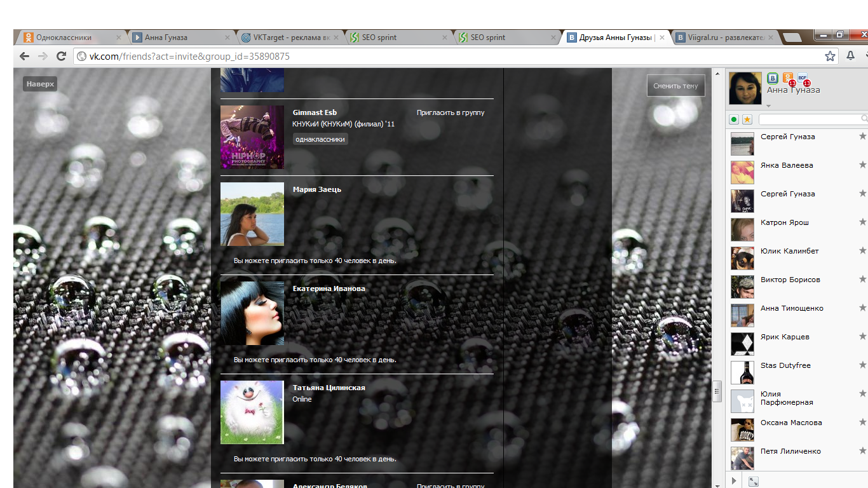
Task: Open a new browser tab
Action: pyautogui.click(x=792, y=38)
